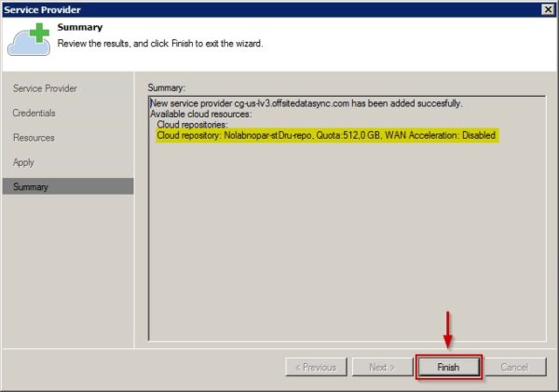Select the Service Provider wizard step
This screenshot has height=392, width=559.
click(45, 88)
